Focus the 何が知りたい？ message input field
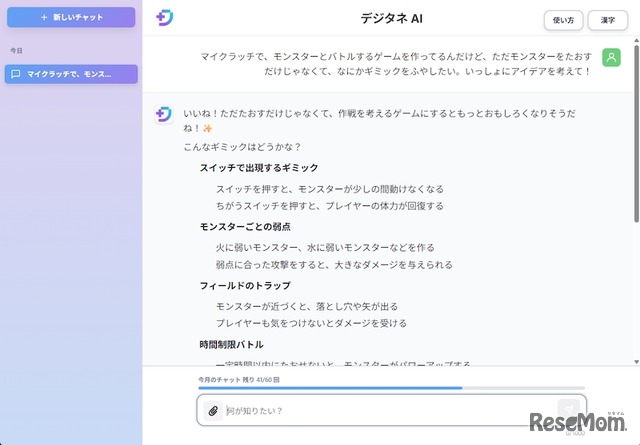This screenshot has height=445, width=640. pos(391,410)
